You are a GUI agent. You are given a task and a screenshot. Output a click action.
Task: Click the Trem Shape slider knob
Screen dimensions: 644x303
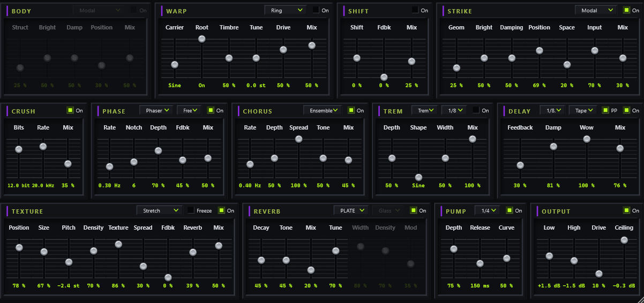(x=418, y=177)
